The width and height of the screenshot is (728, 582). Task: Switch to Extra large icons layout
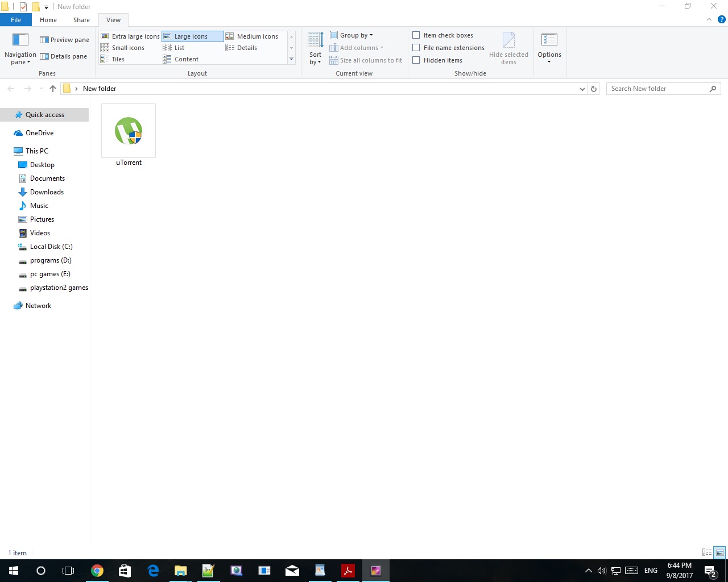[130, 36]
